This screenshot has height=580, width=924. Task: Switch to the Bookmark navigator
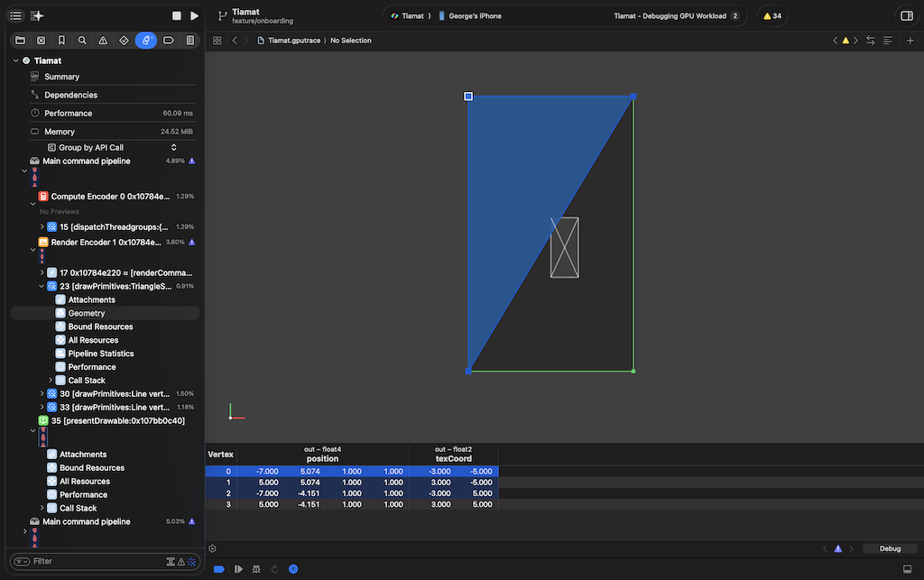coord(61,41)
